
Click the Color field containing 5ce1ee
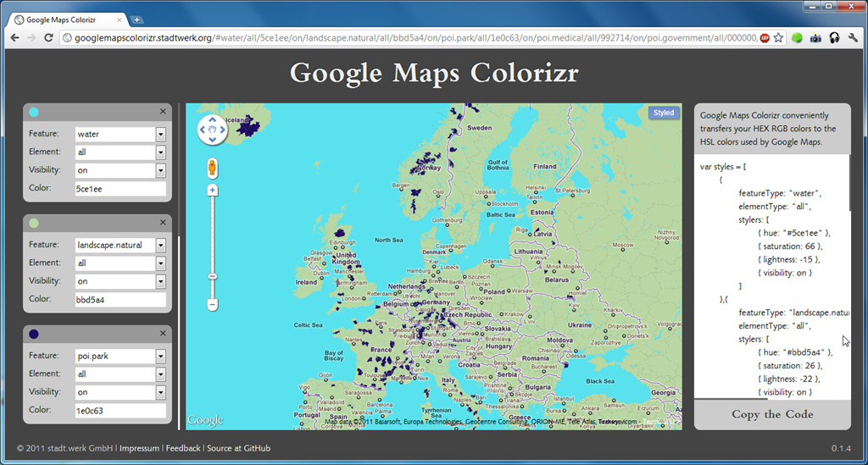pos(120,189)
